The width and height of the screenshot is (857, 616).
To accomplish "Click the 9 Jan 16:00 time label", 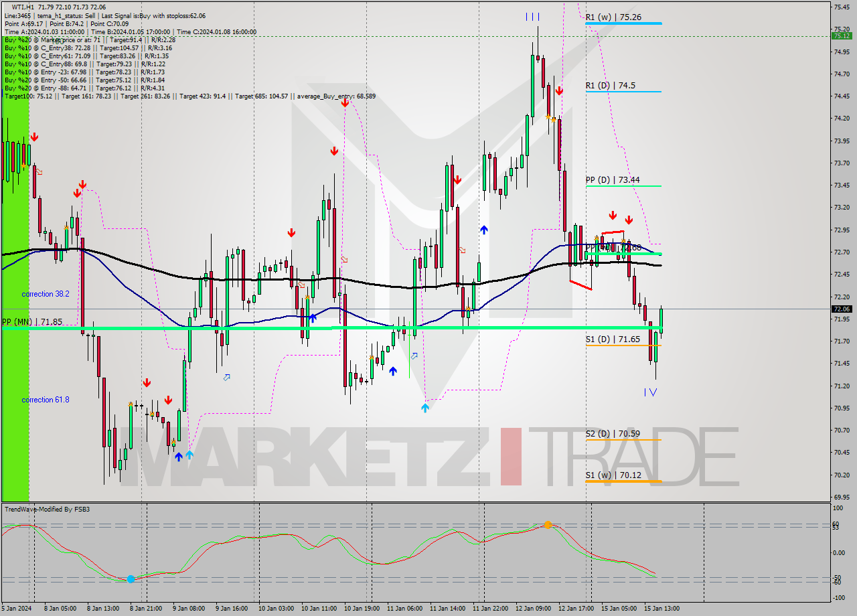I will [x=232, y=609].
